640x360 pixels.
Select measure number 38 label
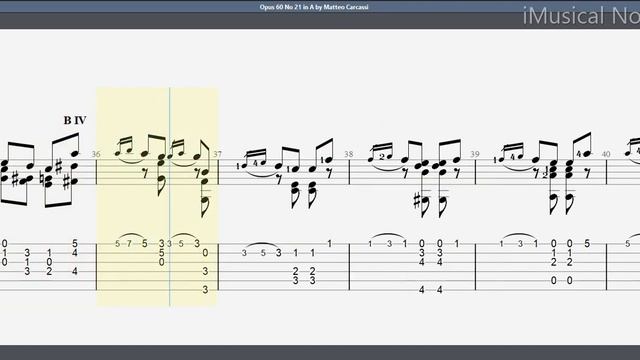pyautogui.click(x=348, y=154)
